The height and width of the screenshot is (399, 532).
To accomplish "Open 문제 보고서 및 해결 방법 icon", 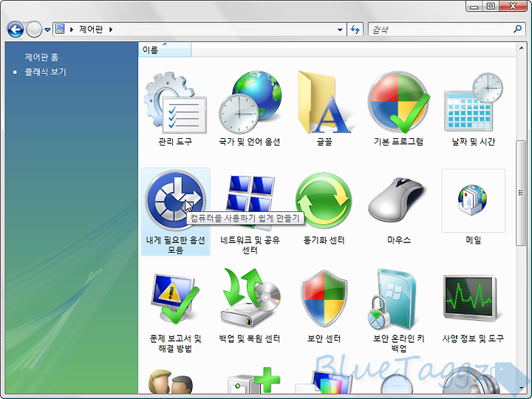I will coord(175,299).
